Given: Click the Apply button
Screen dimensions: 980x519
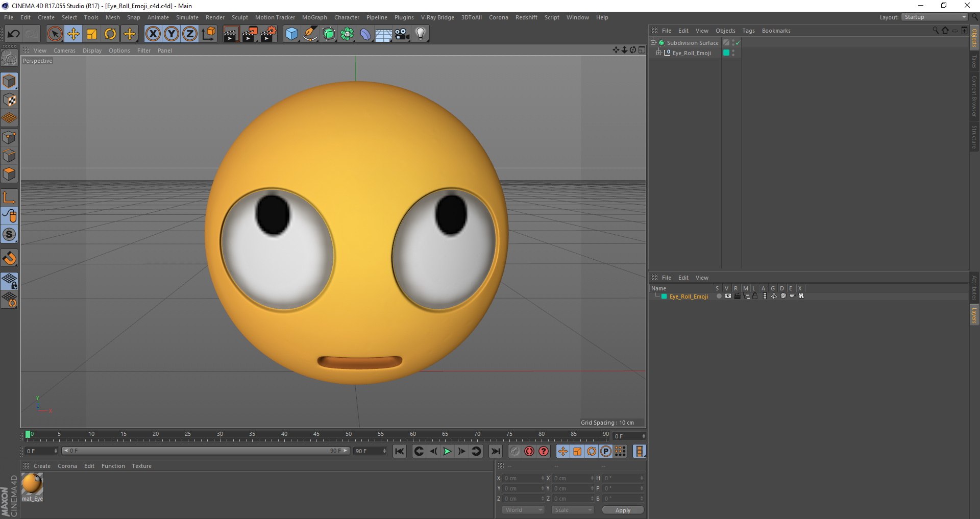Looking at the screenshot, I should (x=623, y=510).
